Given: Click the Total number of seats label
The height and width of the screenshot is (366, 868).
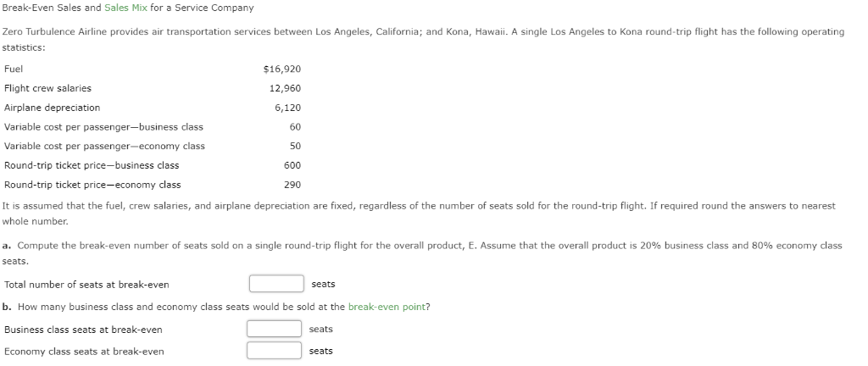Looking at the screenshot, I should pyautogui.click(x=86, y=285).
